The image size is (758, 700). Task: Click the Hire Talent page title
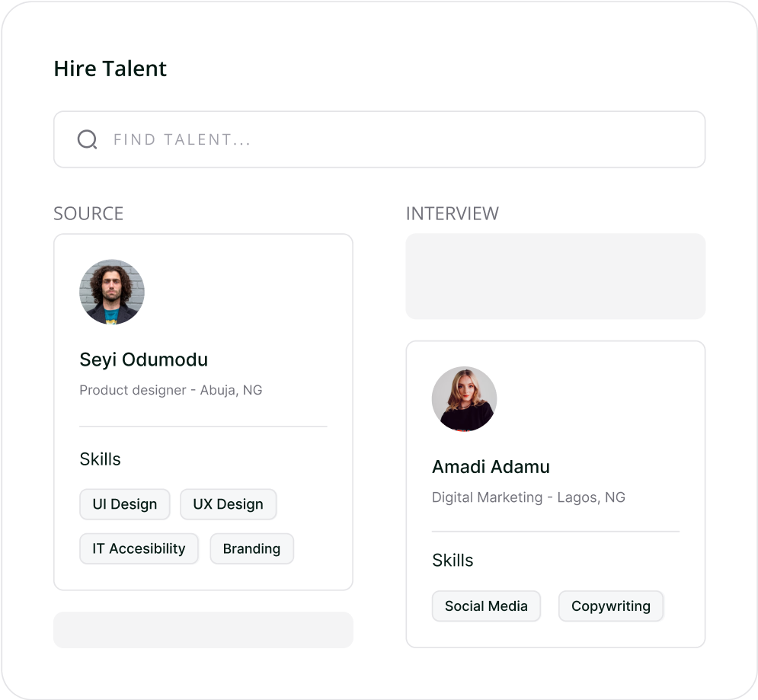point(110,69)
